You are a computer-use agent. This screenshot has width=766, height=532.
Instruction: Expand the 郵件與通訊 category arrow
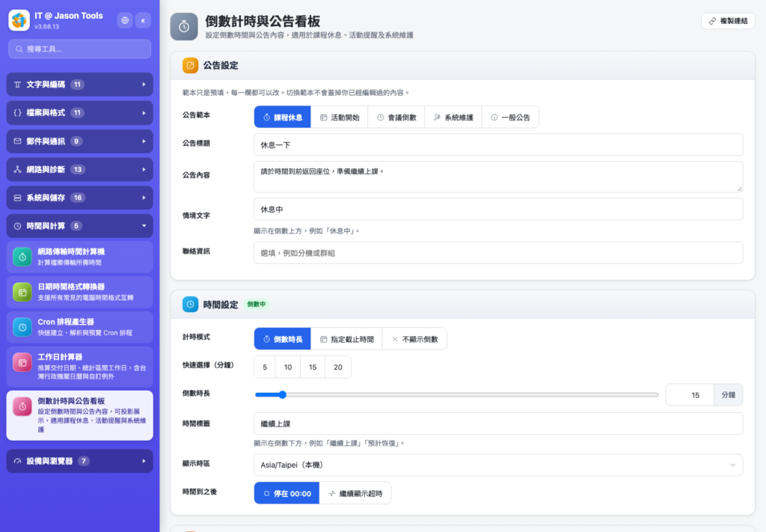click(x=144, y=141)
